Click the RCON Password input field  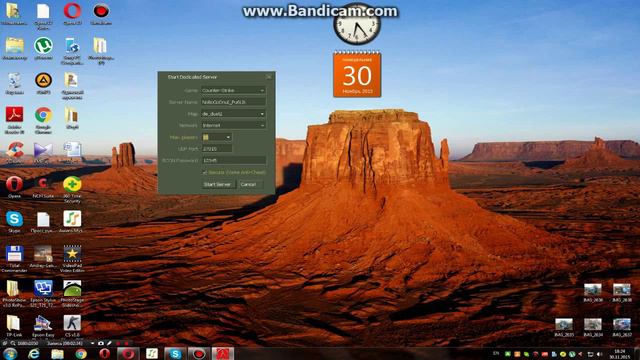click(233, 160)
